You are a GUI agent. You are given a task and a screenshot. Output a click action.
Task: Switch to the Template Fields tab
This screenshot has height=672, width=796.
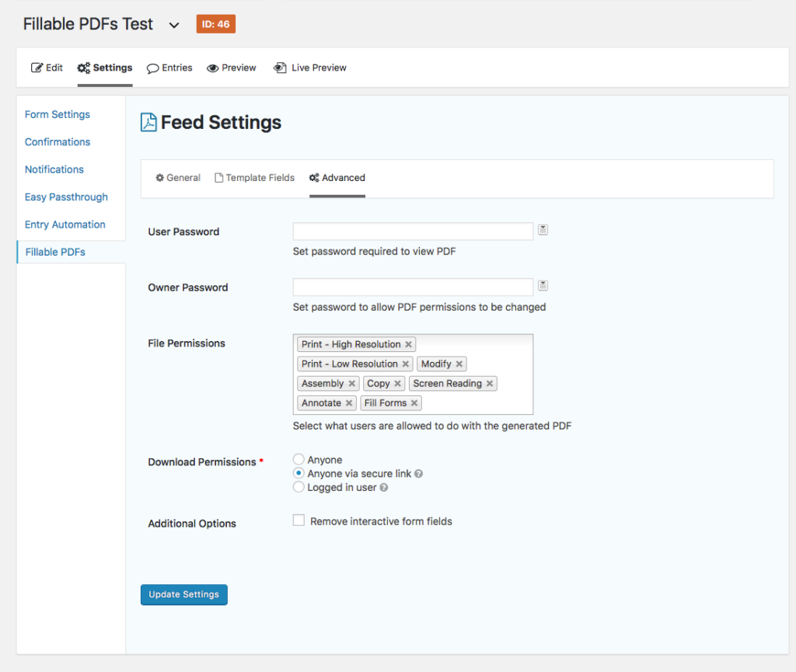pos(254,178)
